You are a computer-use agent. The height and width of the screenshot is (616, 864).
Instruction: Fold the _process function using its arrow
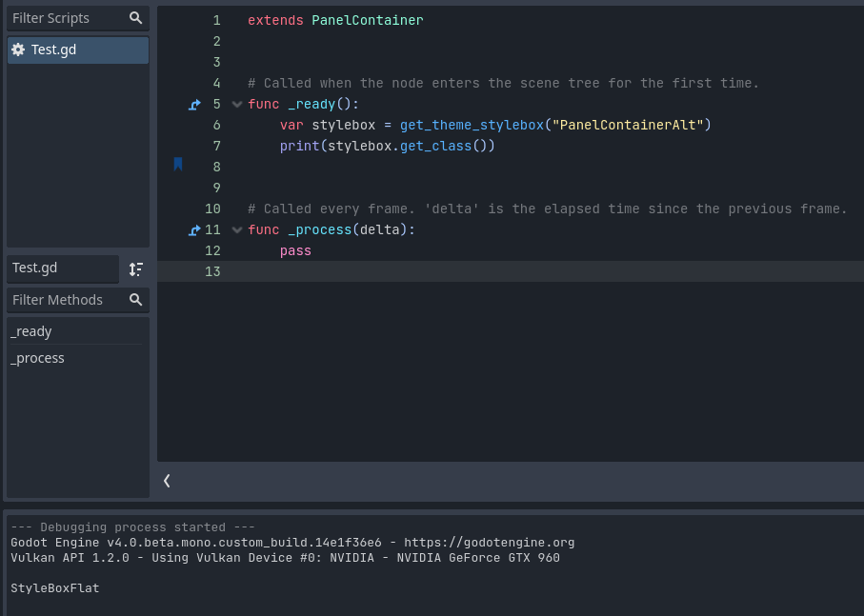tap(236, 229)
